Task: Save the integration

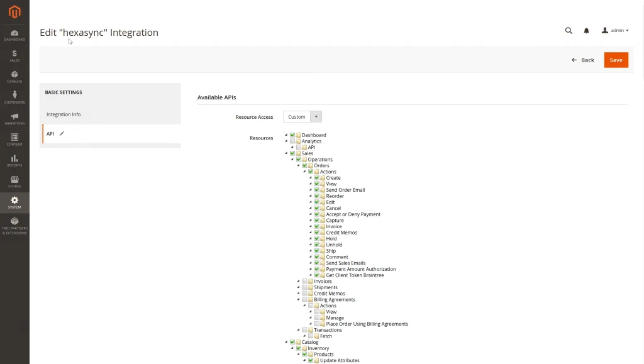Action: (616, 60)
